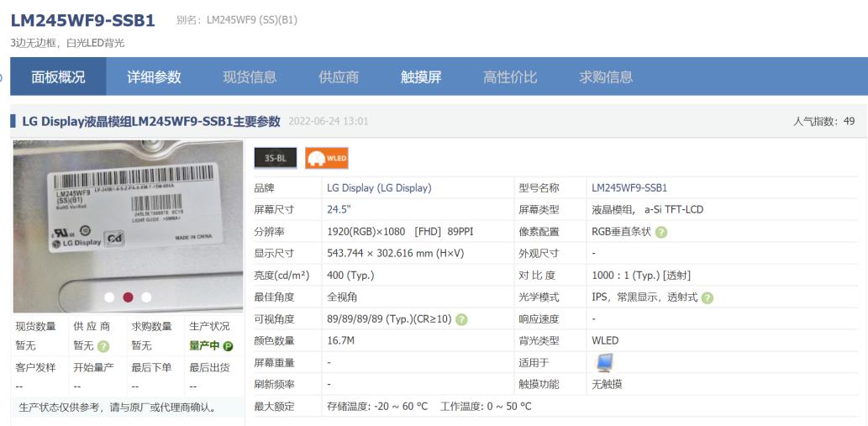Click the 最后下单 label
The height and width of the screenshot is (426, 868).
[152, 367]
